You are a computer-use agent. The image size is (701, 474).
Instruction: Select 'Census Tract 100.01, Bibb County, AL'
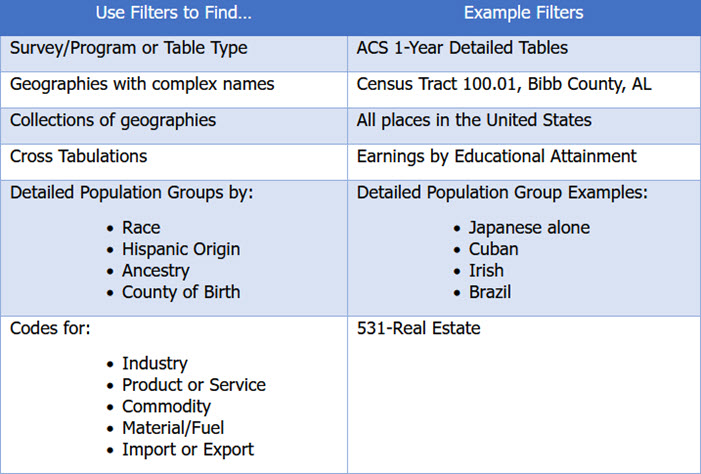pyautogui.click(x=504, y=85)
